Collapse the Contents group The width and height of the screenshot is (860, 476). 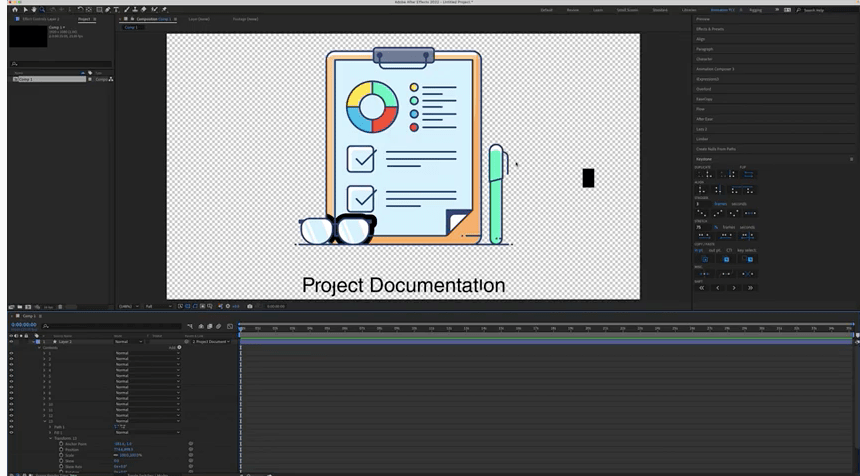[x=39, y=347]
